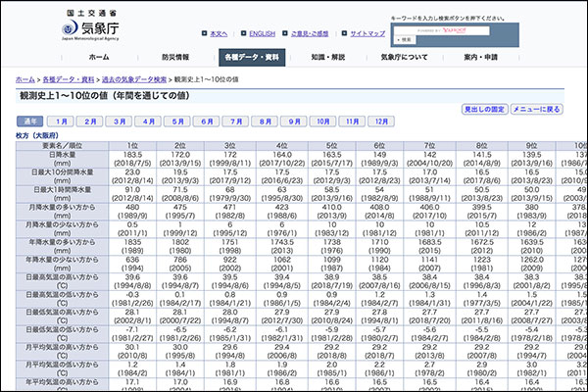Viewport: 588px width, 392px height.
Task: Switch the site to ENGLISH
Action: pos(262,33)
